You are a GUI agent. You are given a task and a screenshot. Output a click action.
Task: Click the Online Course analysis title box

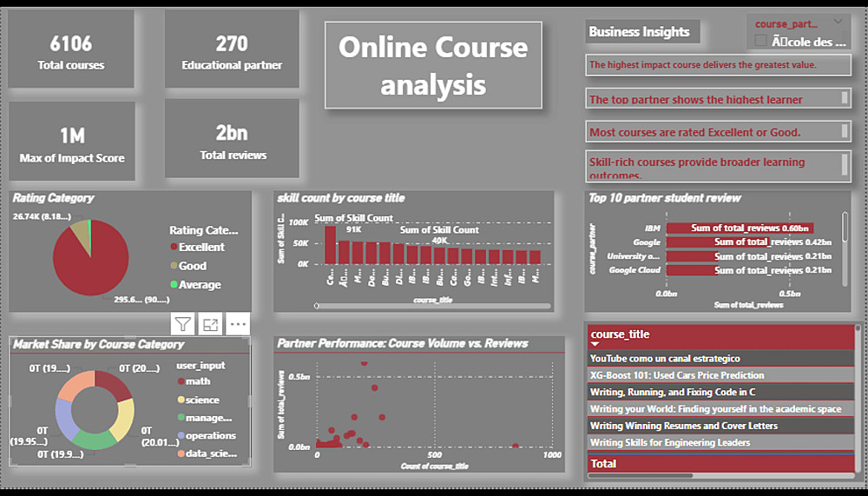(433, 65)
